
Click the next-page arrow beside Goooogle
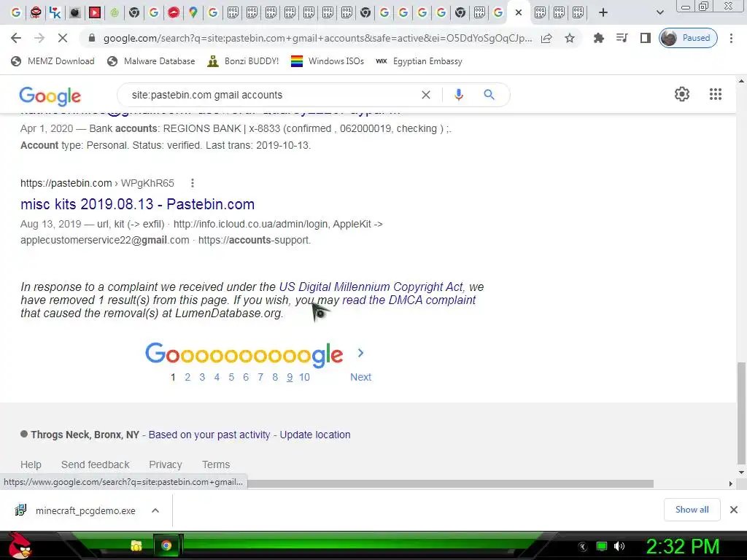pyautogui.click(x=360, y=353)
